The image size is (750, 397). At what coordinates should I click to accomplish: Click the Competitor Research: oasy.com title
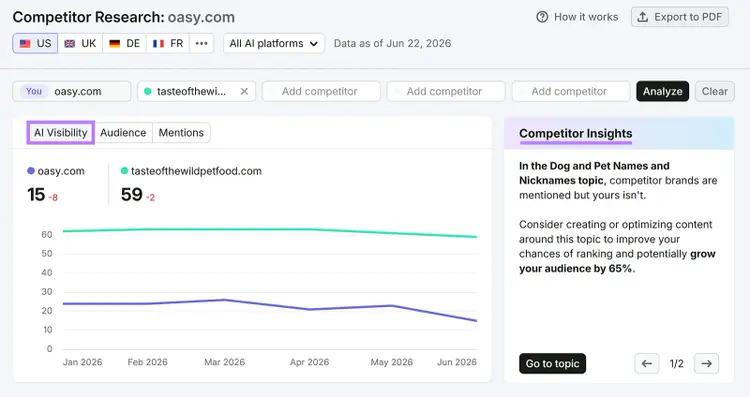coord(124,17)
